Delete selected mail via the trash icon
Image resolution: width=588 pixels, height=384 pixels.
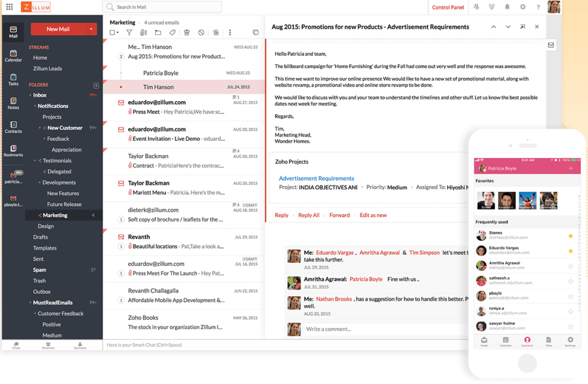[187, 33]
